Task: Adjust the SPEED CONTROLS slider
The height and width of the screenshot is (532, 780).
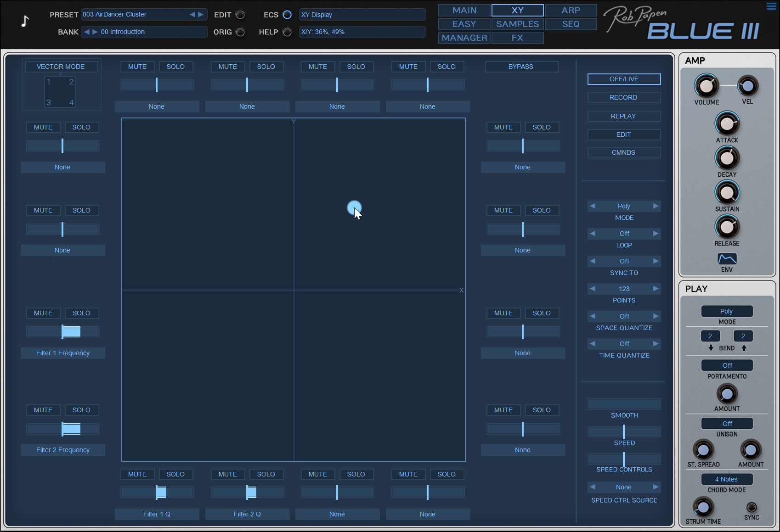Action: tap(624, 459)
